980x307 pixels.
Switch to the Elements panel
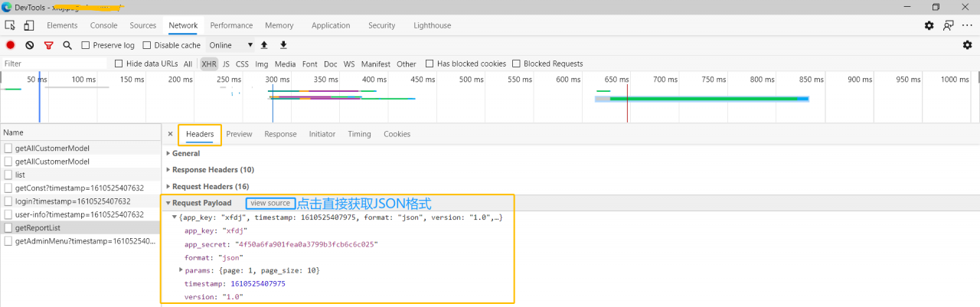tap(63, 25)
